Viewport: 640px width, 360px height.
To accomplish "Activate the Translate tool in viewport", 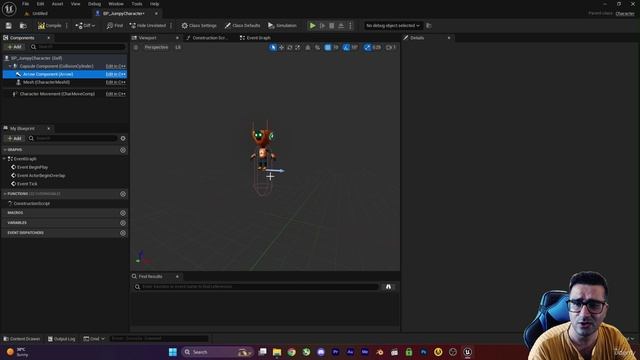I will click(x=281, y=47).
